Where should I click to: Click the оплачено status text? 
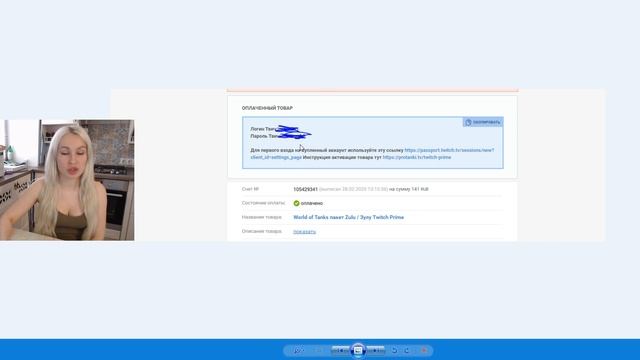click(x=312, y=203)
